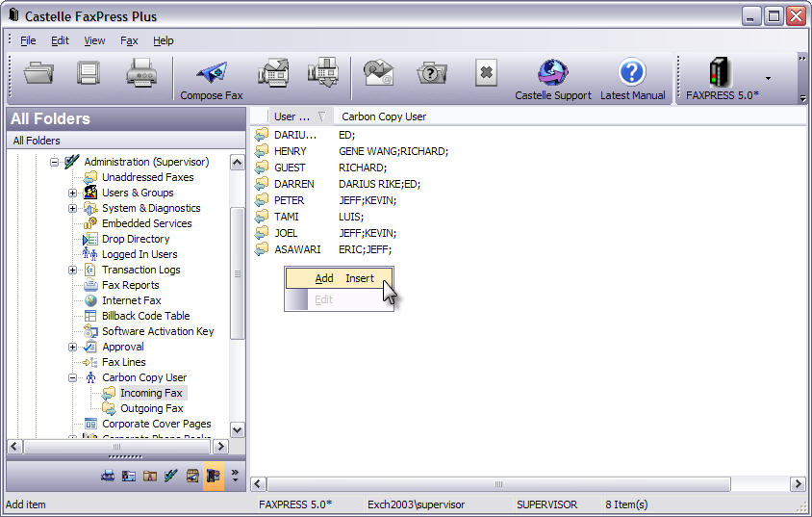This screenshot has width=812, height=517.
Task: Click the Compose Fax paper plane button
Action: click(x=212, y=79)
